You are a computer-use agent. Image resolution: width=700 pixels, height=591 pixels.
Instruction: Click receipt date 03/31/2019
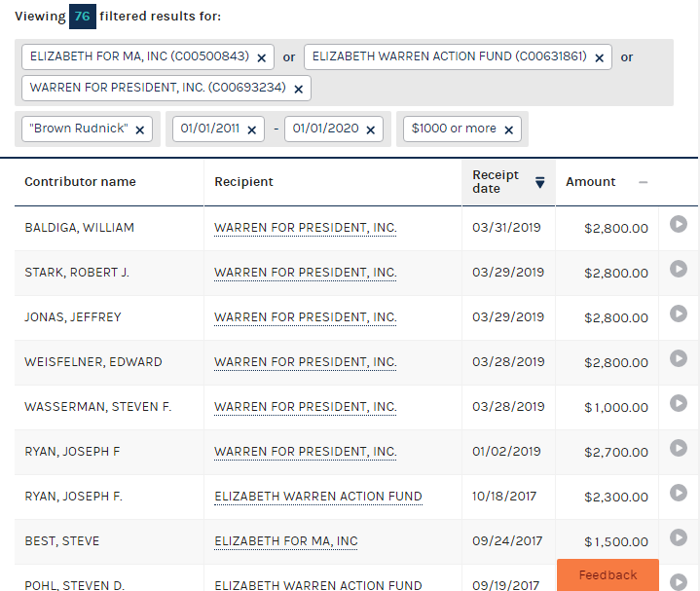pyautogui.click(x=506, y=228)
